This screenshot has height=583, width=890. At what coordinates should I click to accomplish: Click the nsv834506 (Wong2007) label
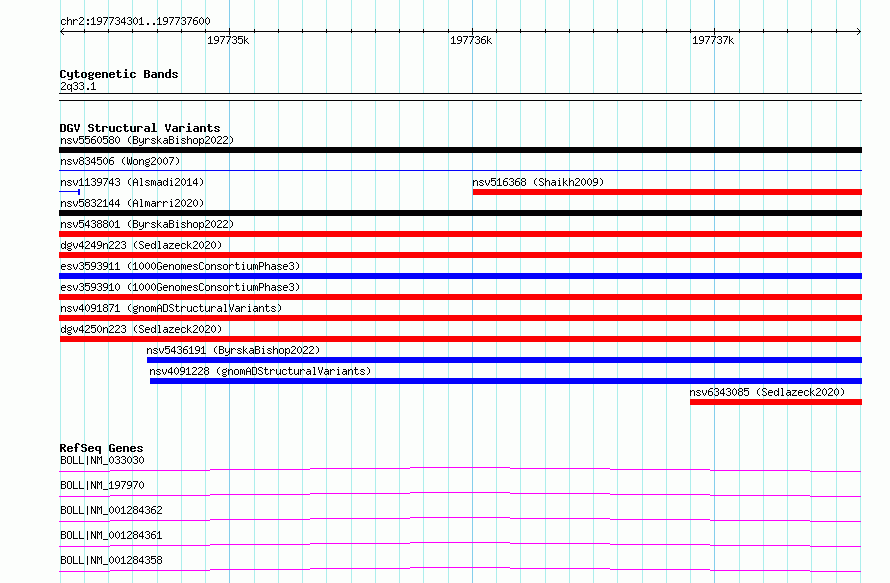120,161
